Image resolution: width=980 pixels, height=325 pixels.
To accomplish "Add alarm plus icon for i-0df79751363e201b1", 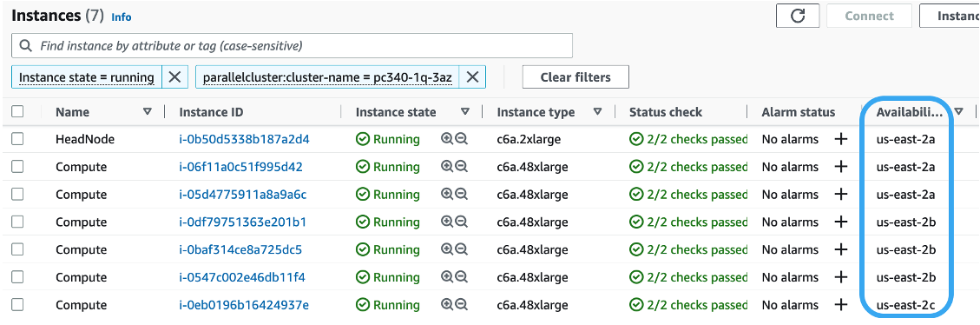I will [841, 222].
